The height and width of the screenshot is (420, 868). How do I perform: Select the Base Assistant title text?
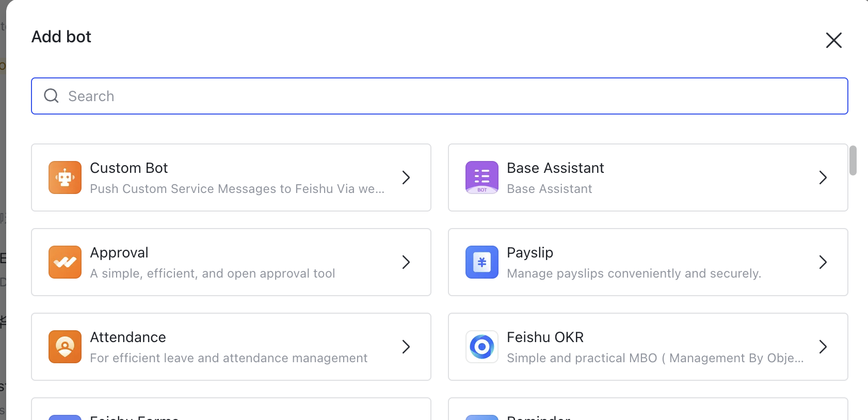point(555,168)
